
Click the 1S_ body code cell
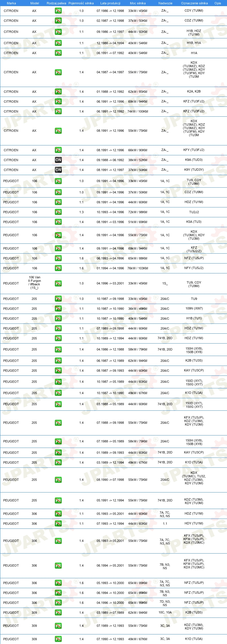(x=165, y=283)
